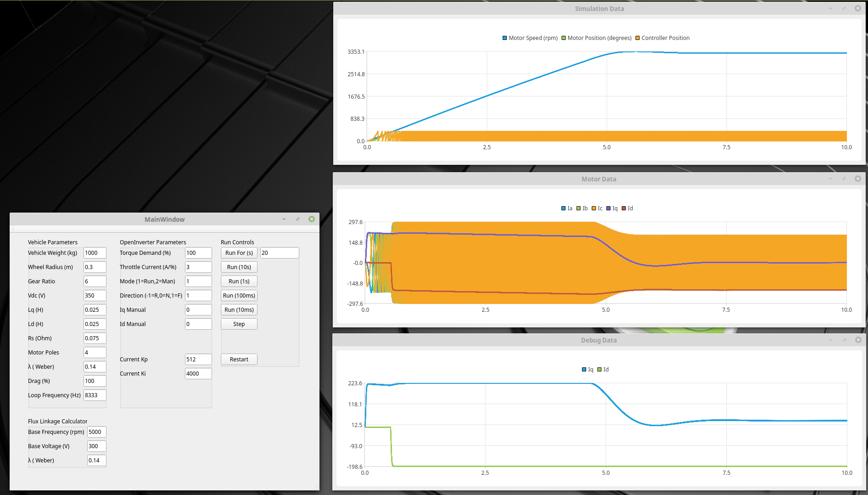Maximize the MainWindow window
868x495 pixels.
(298, 219)
